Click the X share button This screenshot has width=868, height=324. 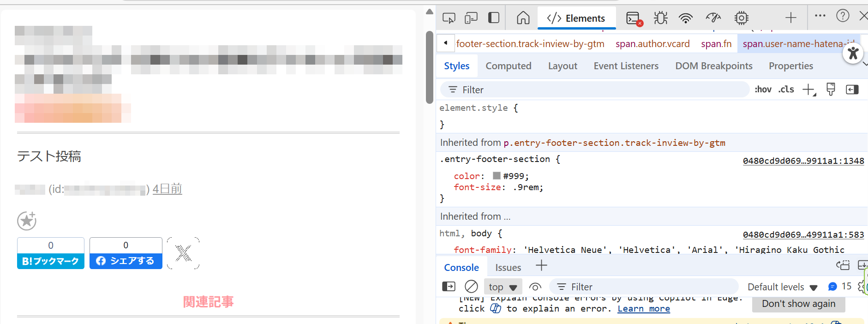point(183,253)
